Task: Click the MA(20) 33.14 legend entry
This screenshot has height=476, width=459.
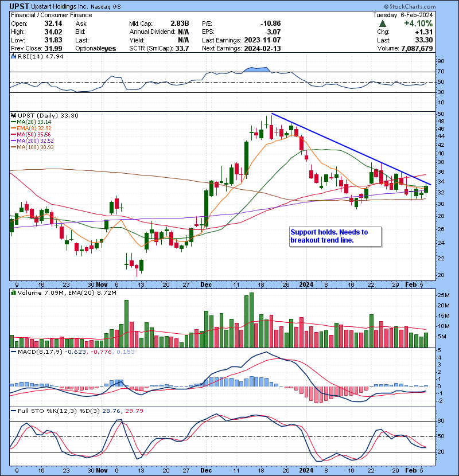Action: (x=31, y=122)
